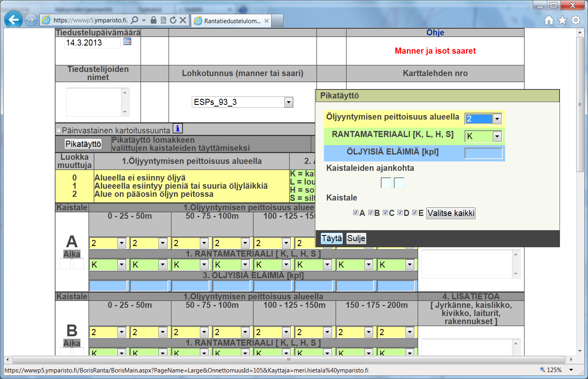The image size is (588, 379).
Task: Click the search magnifier in address bar
Action: coord(135,20)
